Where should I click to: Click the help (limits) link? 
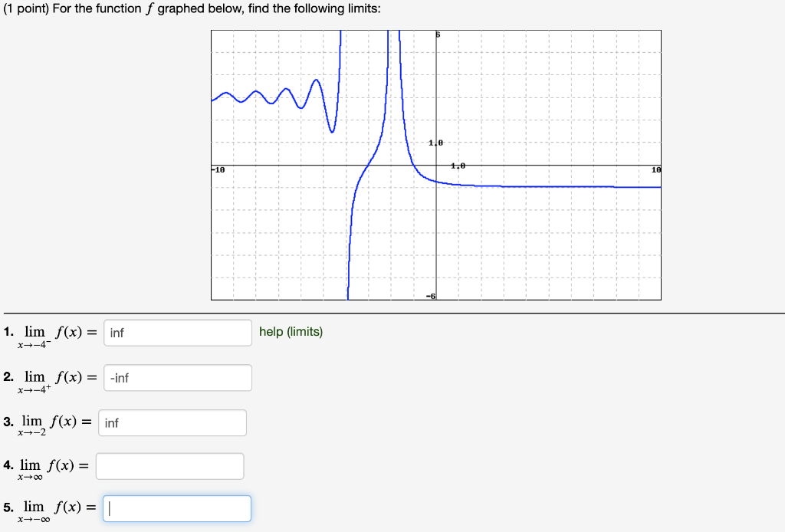tap(291, 331)
